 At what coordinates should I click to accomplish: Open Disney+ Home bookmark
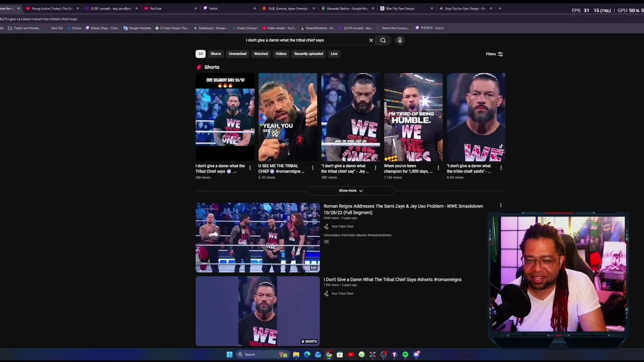tap(245, 28)
